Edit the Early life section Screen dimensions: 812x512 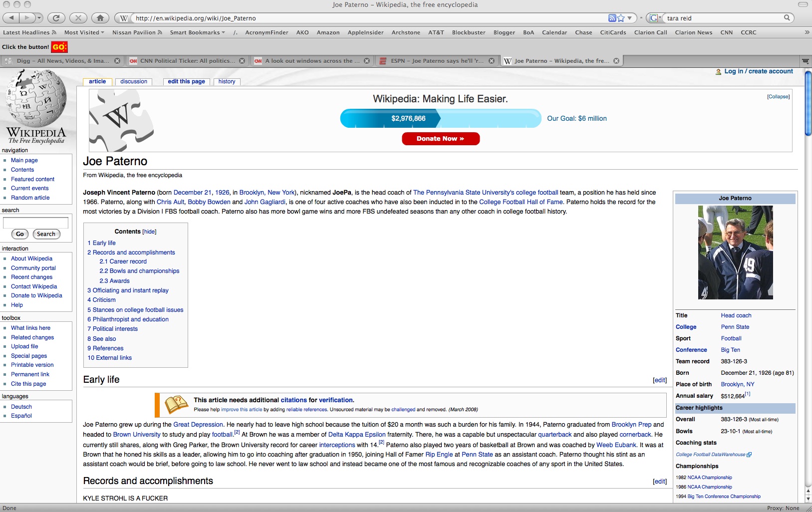point(660,380)
